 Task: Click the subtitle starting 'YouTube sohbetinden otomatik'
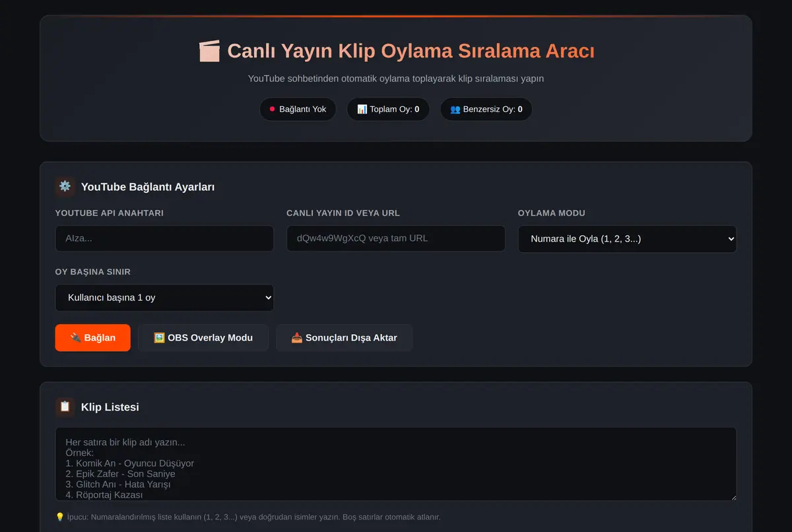[x=396, y=79]
